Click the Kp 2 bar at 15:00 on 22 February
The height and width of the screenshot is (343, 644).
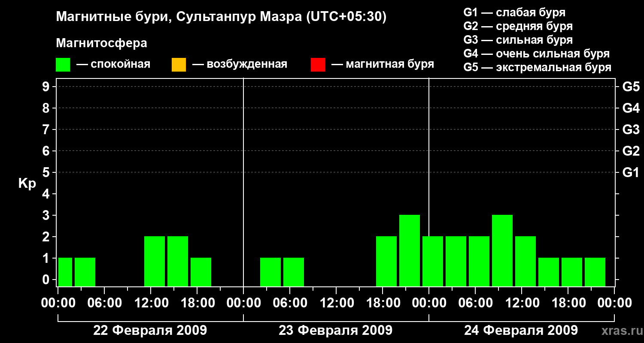[x=178, y=261]
